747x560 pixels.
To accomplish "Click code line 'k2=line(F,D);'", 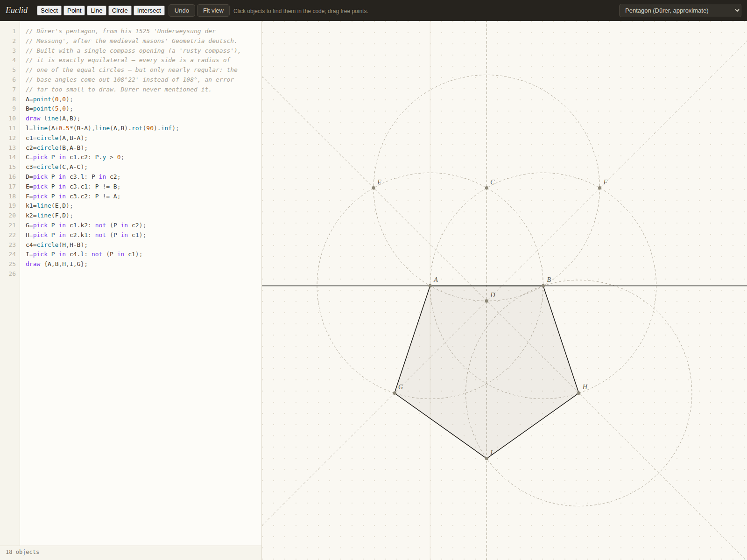I will 49,216.
